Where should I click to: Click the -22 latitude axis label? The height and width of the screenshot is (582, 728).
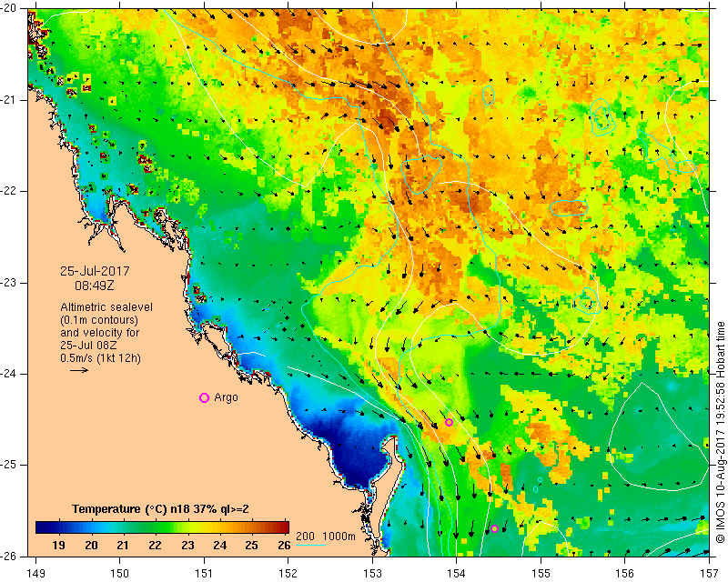tap(9, 191)
